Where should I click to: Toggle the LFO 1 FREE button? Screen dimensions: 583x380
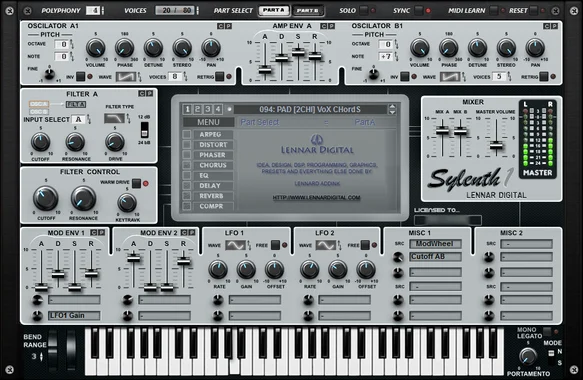275,245
